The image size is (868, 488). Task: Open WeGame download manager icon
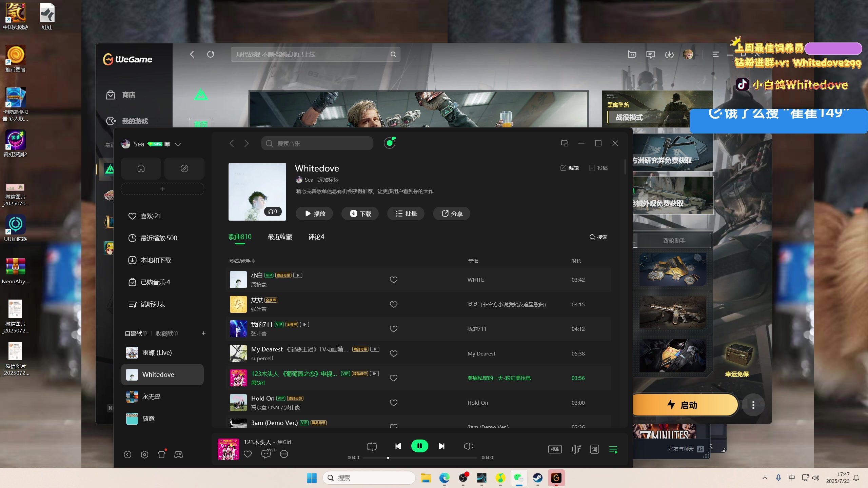[x=669, y=54]
